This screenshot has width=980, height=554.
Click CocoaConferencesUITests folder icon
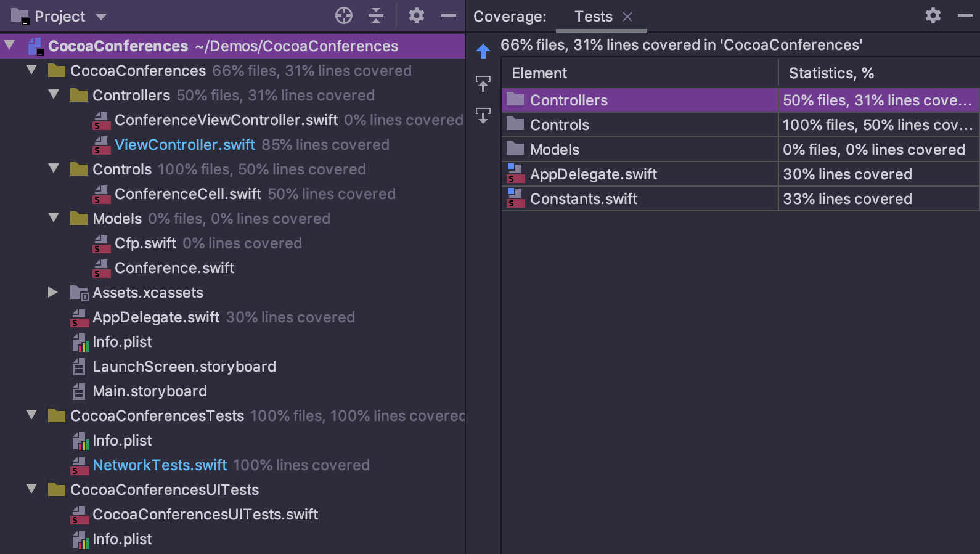coord(57,489)
